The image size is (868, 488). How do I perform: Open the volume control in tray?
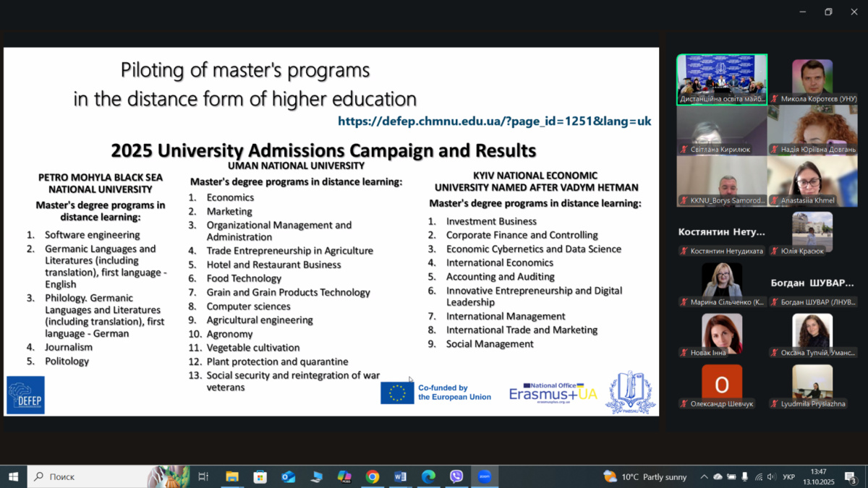[x=771, y=477]
